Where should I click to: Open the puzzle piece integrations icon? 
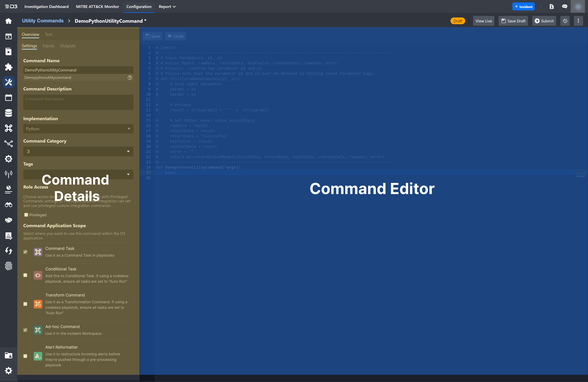tap(8, 67)
